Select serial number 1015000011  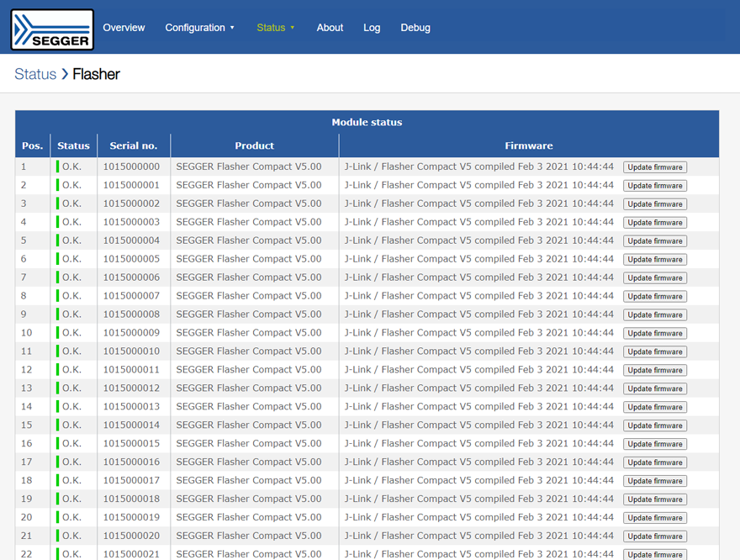coord(131,369)
